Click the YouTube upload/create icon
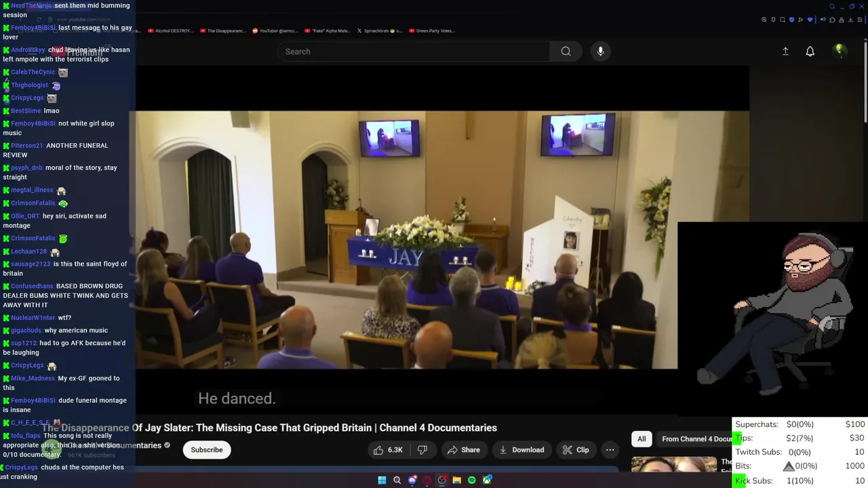The width and height of the screenshot is (868, 488). 785,52
